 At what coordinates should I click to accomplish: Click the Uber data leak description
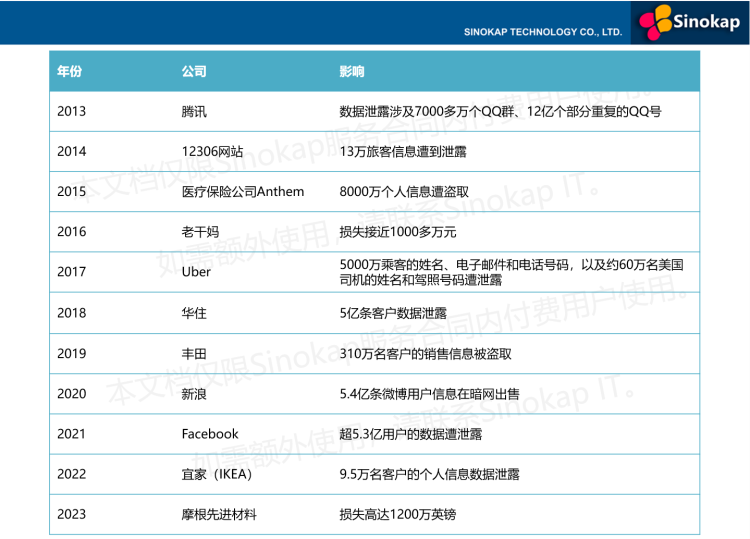(511, 272)
